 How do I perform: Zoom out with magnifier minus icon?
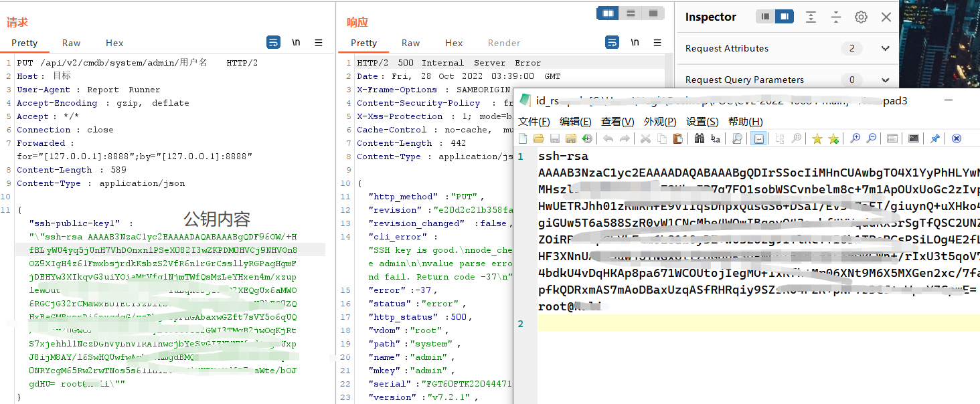coord(872,138)
